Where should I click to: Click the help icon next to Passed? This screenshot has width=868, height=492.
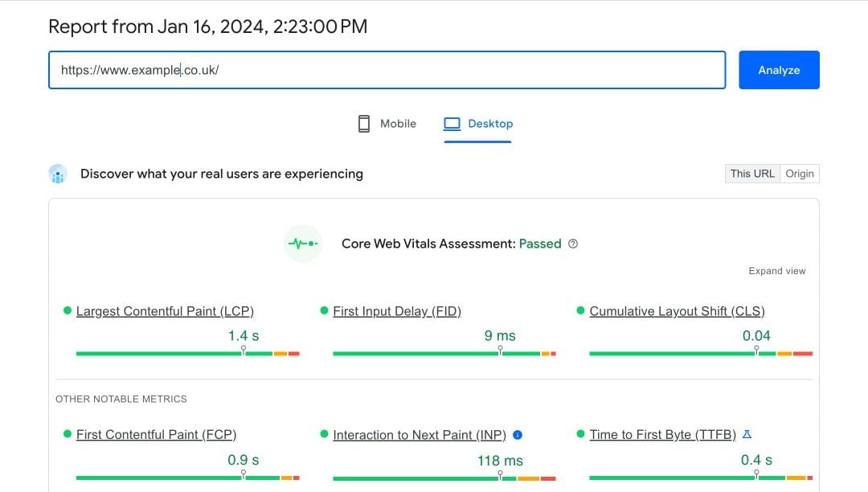[x=573, y=244]
